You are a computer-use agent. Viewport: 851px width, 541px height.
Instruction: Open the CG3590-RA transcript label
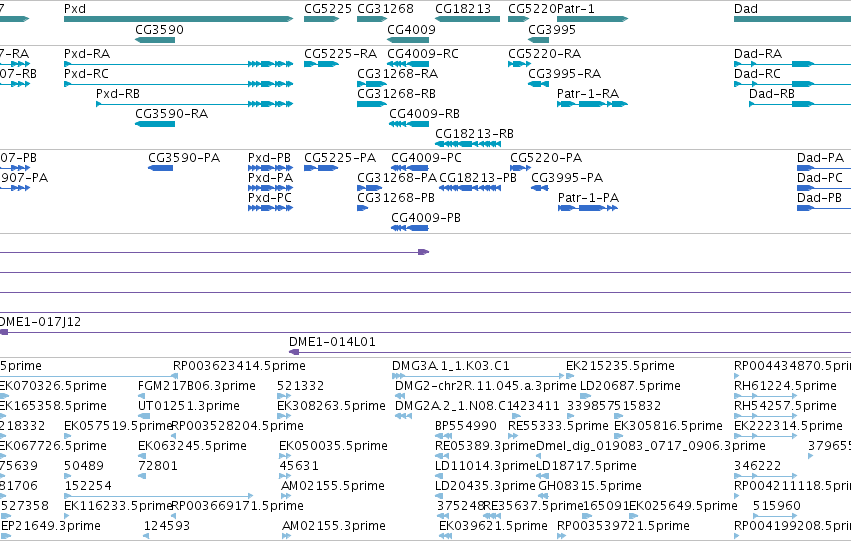tap(172, 114)
